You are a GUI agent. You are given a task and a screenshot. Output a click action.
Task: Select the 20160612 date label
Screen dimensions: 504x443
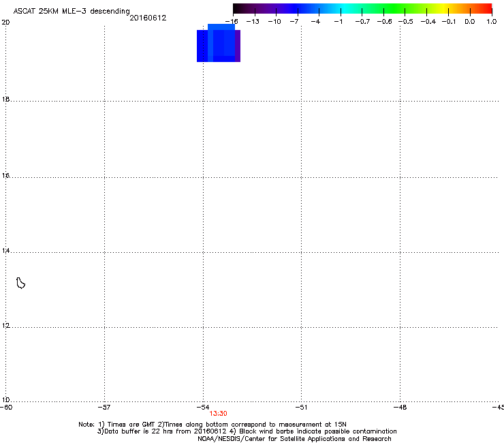coord(148,18)
